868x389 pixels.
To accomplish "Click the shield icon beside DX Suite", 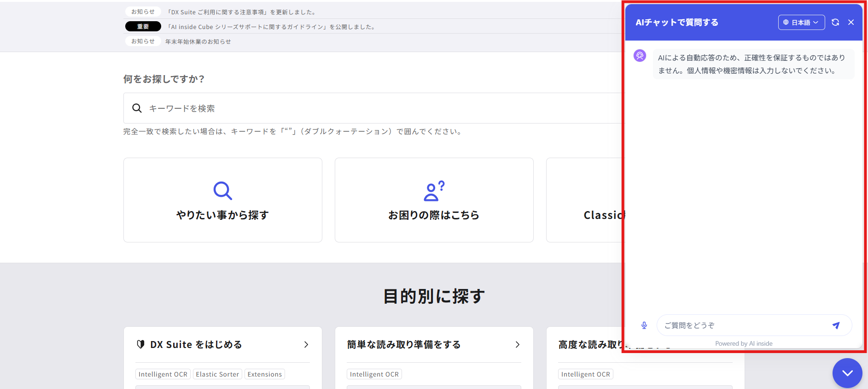I will coord(141,344).
